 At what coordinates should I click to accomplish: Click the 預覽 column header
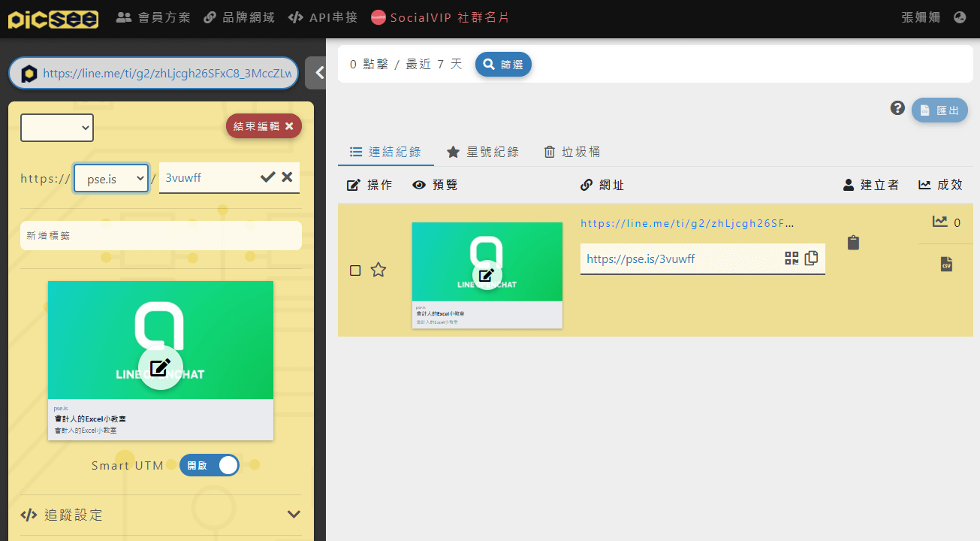[436, 185]
